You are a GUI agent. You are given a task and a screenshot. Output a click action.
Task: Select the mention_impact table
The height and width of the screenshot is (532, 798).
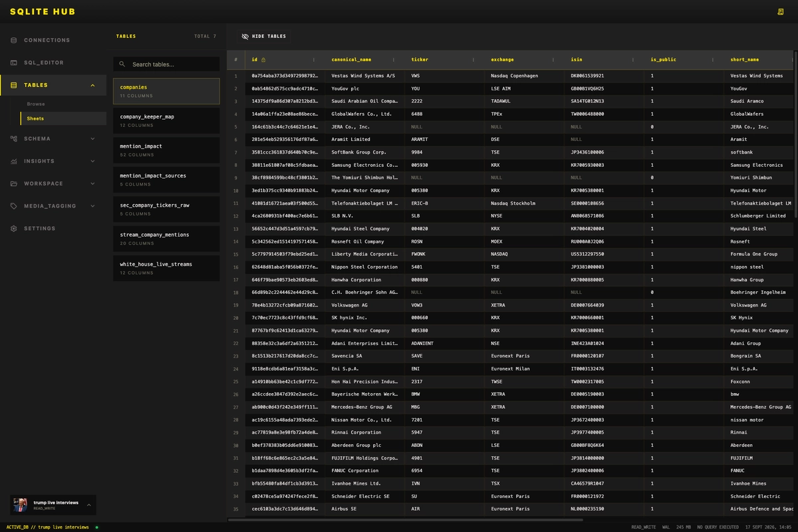166,150
